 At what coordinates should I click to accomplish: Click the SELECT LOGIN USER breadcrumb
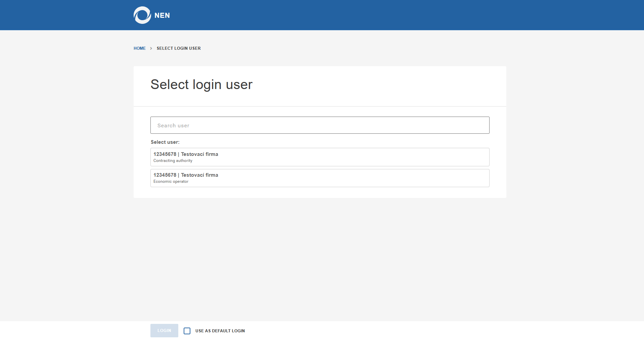pos(179,48)
